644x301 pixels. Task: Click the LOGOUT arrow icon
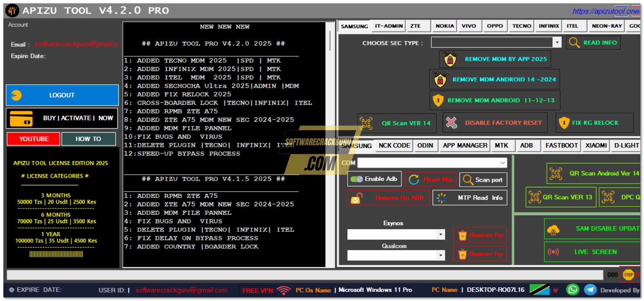point(16,95)
